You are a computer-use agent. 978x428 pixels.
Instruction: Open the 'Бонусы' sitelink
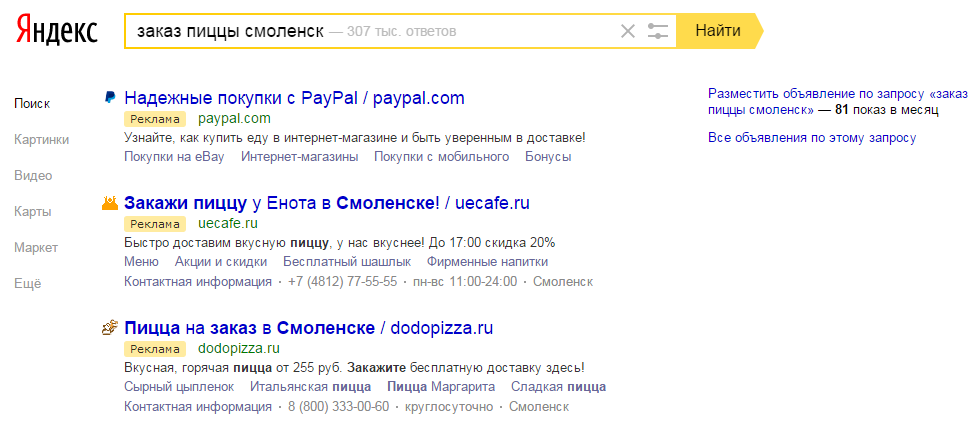click(x=548, y=157)
